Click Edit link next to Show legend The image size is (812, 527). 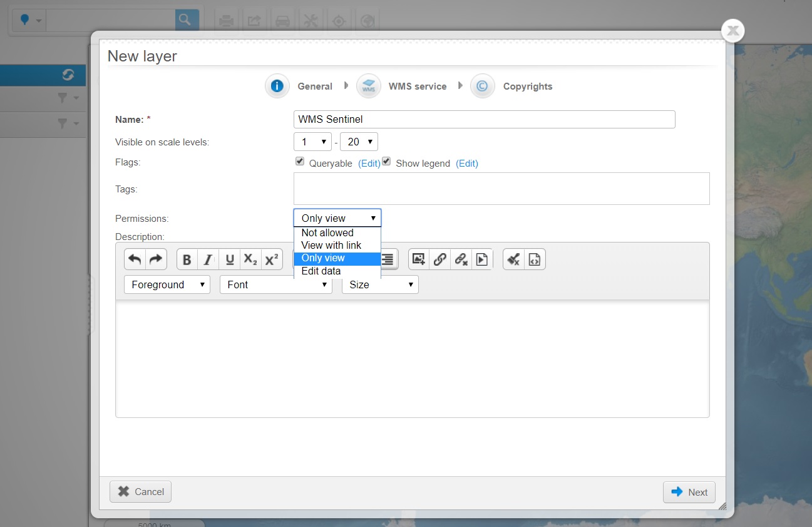click(467, 164)
